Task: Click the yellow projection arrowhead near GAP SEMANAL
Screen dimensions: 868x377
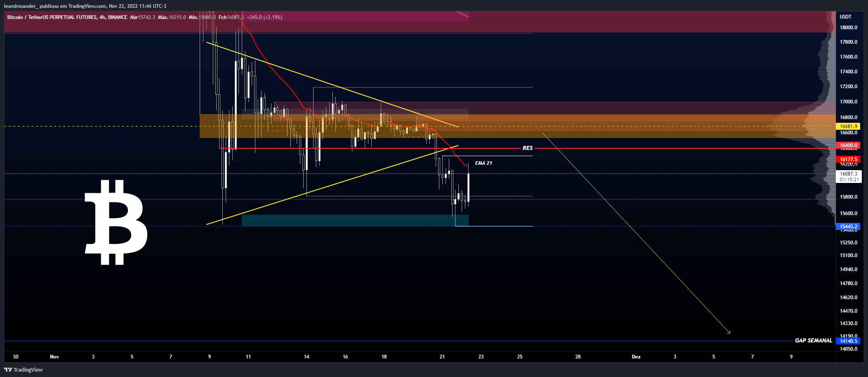Action: click(729, 332)
